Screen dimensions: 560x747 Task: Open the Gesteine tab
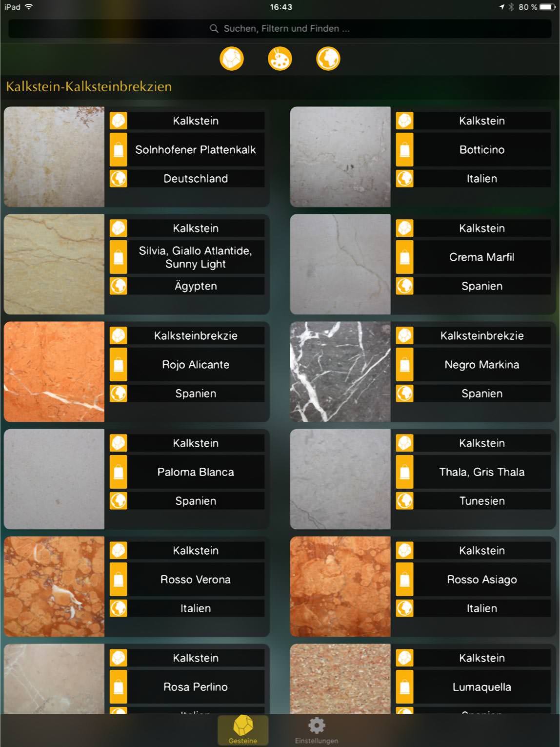click(x=243, y=730)
